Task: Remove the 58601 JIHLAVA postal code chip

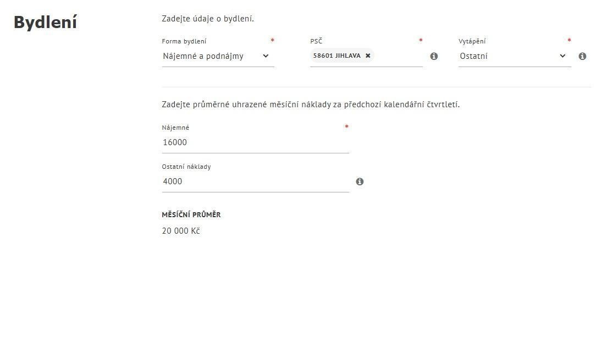Action: 368,56
